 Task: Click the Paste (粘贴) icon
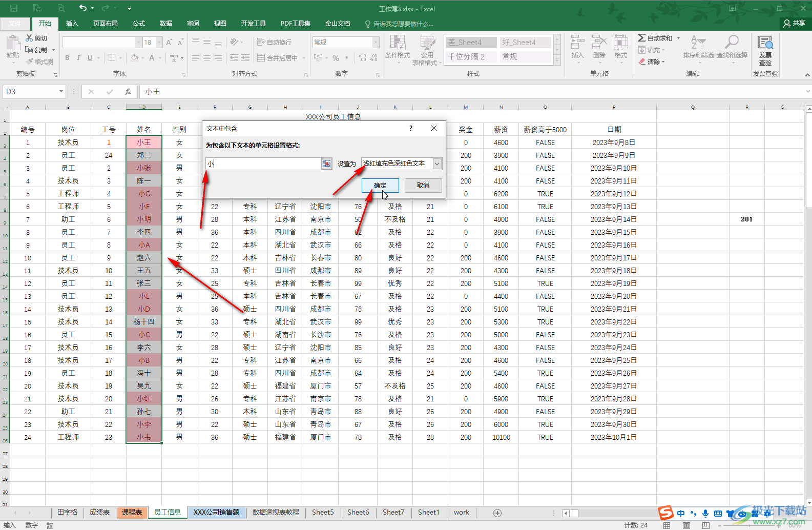tap(13, 43)
